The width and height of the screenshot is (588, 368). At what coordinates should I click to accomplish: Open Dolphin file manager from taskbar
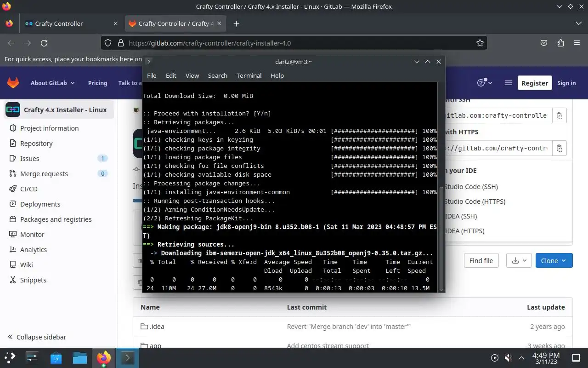tap(80, 357)
